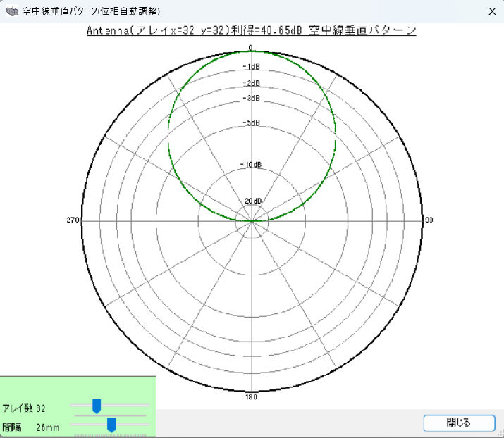Screen dimensions: 504x438
Task: Click the -1dB ring label
Action: point(251,67)
